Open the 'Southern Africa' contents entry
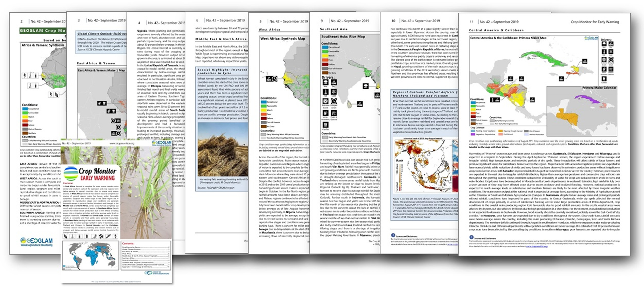Screen dimensions: 644x287 coord(146,258)
